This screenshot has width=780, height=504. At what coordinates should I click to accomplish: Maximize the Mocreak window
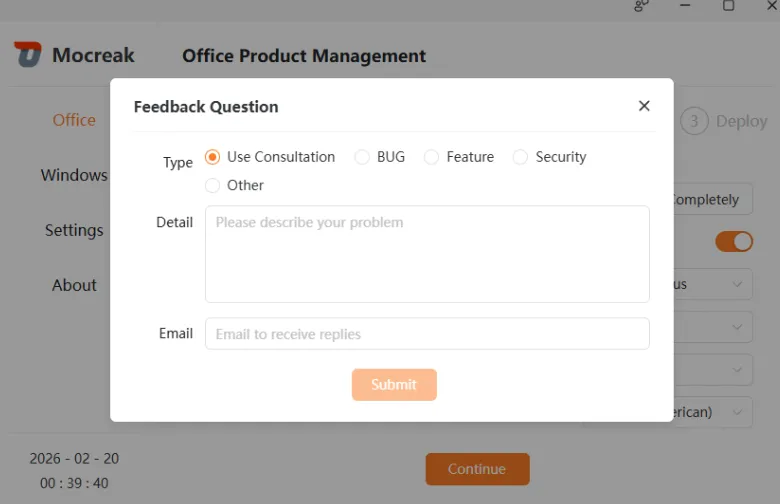728,5
